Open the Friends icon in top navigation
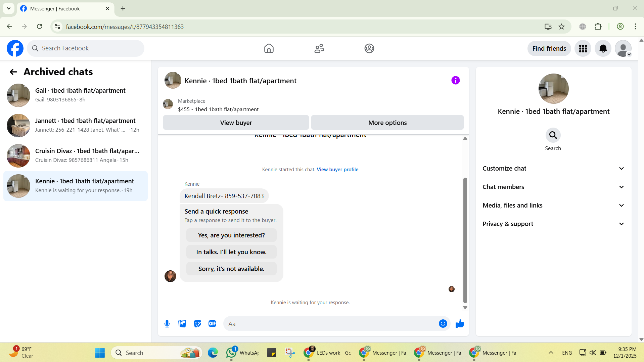The width and height of the screenshot is (644, 362). (x=319, y=48)
